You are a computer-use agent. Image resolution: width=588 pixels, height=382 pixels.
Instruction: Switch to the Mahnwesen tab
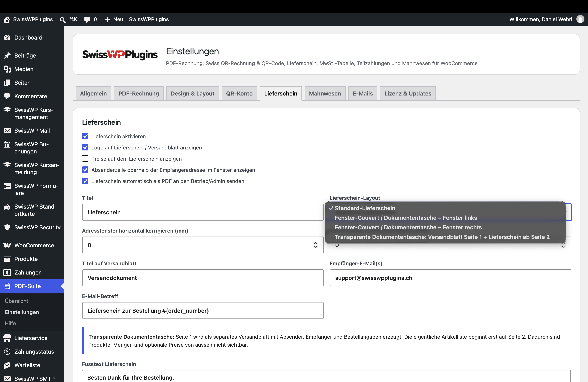[325, 94]
